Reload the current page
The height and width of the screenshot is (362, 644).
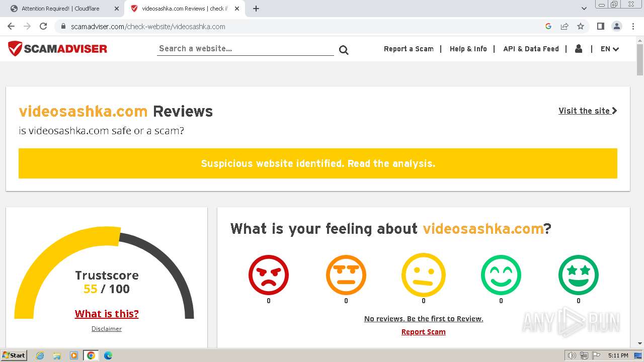[x=43, y=26]
